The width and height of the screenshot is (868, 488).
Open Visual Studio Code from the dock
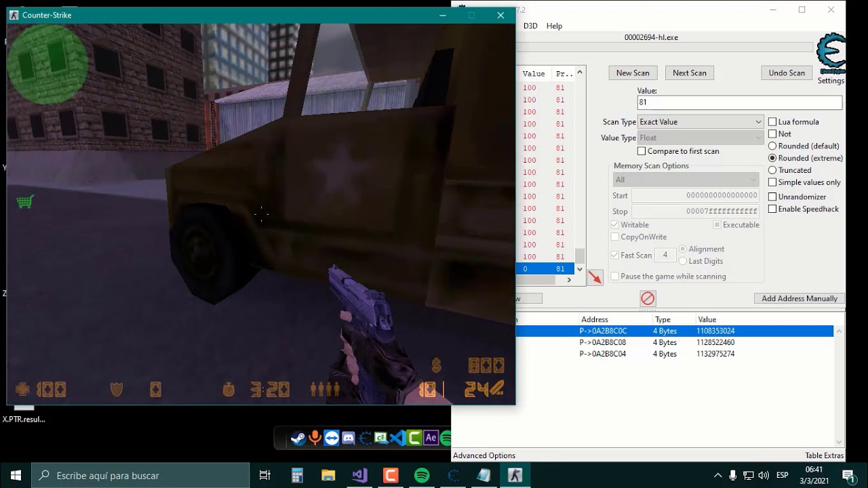click(x=398, y=438)
